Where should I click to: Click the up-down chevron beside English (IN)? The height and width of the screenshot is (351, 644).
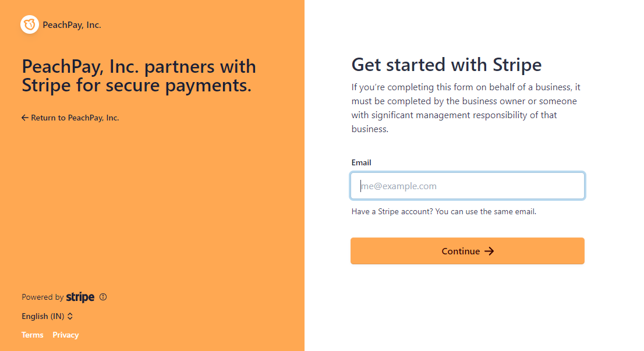pyautogui.click(x=70, y=316)
